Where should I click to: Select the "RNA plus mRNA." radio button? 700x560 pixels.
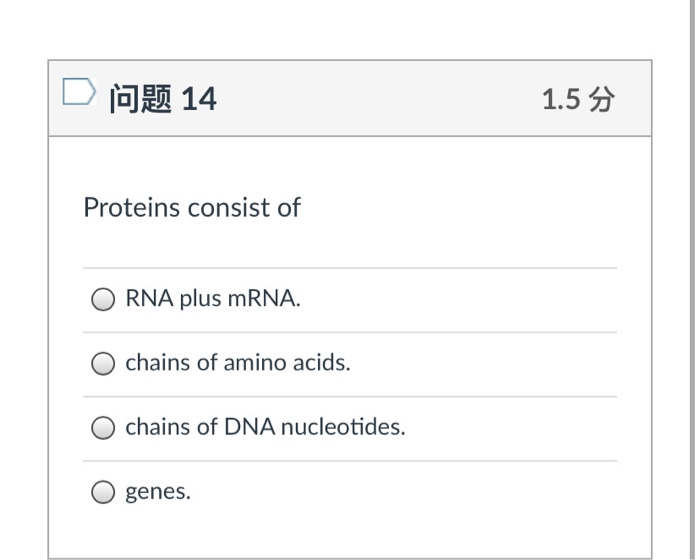click(103, 299)
